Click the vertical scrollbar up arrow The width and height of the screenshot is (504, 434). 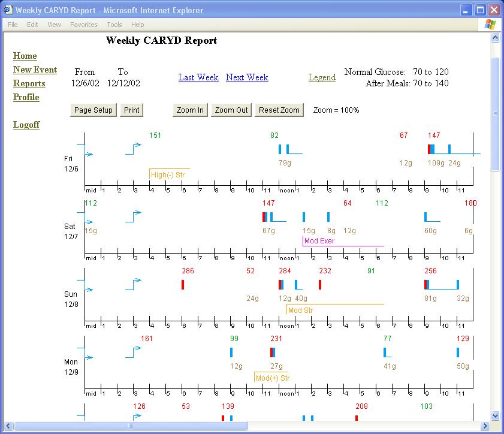click(x=496, y=38)
